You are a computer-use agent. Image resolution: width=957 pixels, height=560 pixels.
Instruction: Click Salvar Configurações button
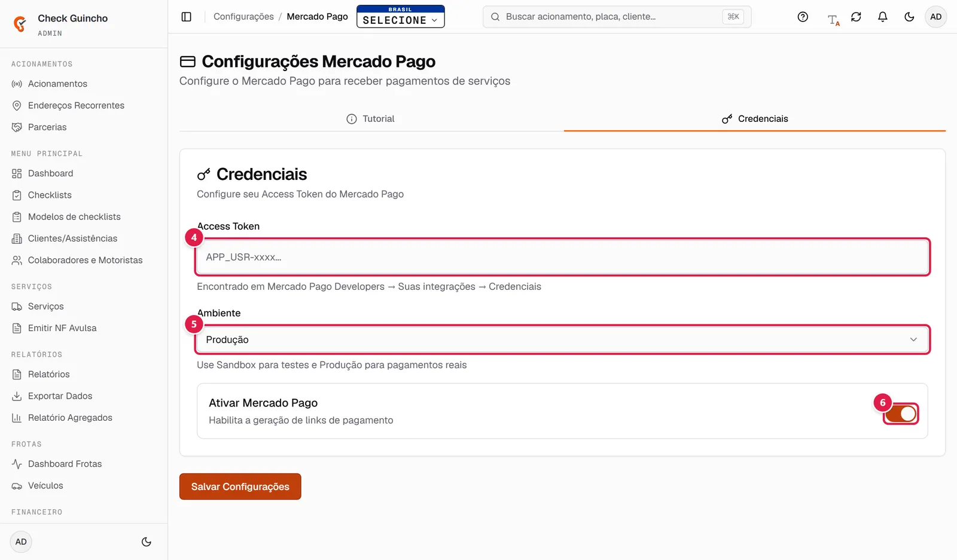point(240,486)
